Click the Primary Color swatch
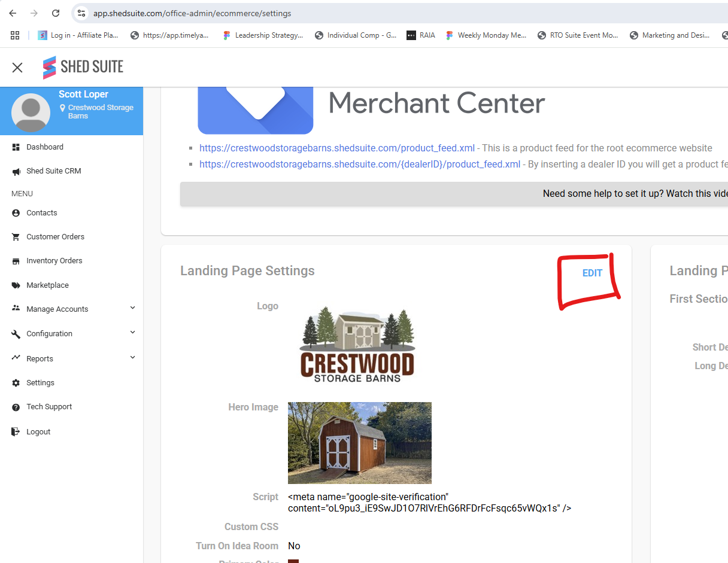The image size is (728, 563). tap(293, 561)
